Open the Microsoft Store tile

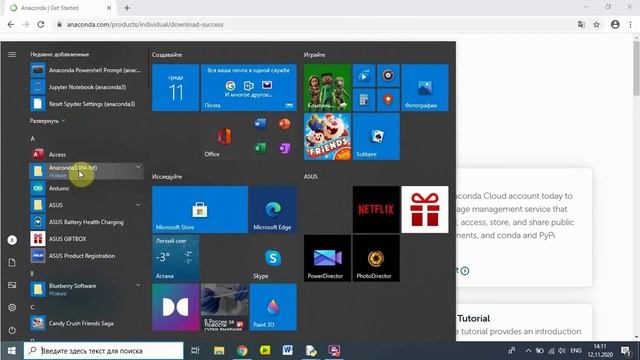[x=200, y=209]
